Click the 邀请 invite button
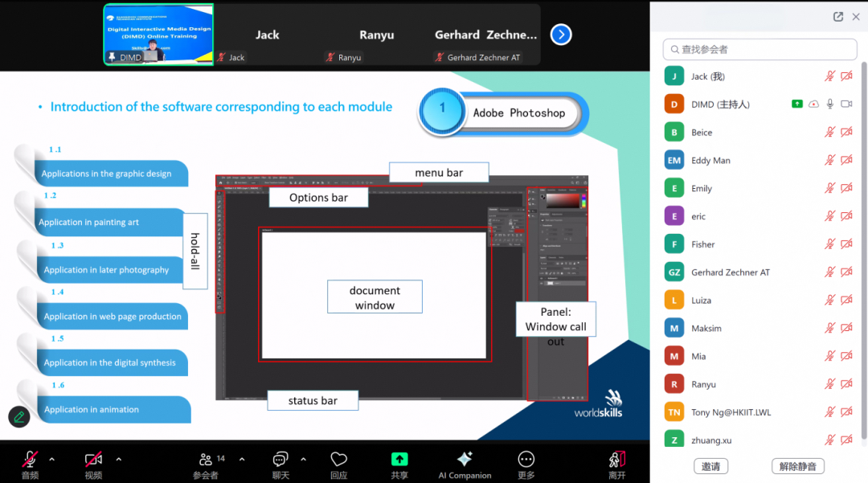Screen dimensions: 868x483 coord(710,466)
